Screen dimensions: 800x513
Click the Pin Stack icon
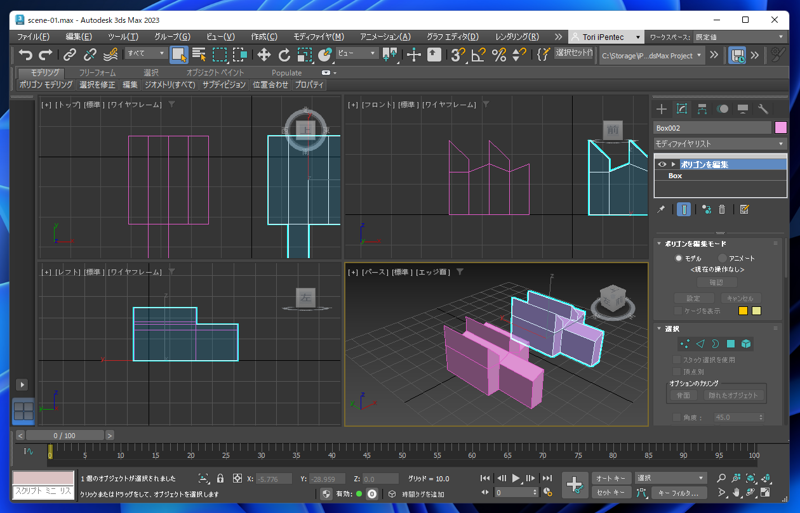[661, 209]
